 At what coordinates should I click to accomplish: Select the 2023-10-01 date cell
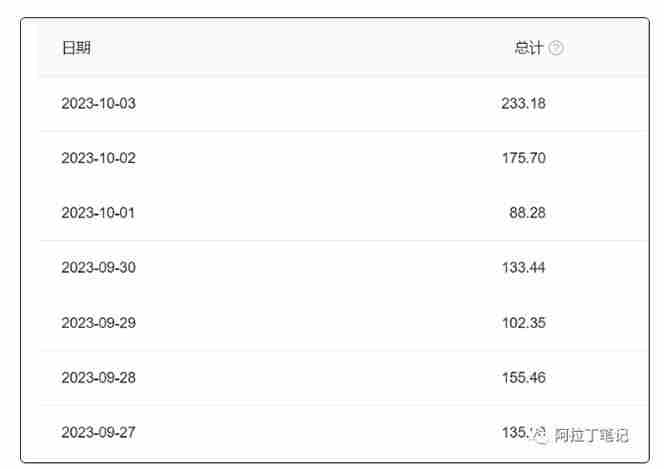coord(98,213)
